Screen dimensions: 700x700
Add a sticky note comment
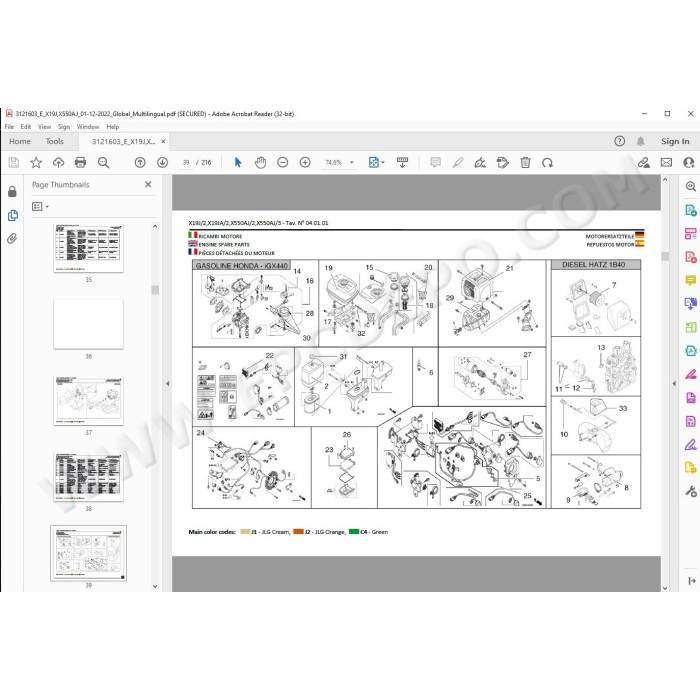click(435, 162)
